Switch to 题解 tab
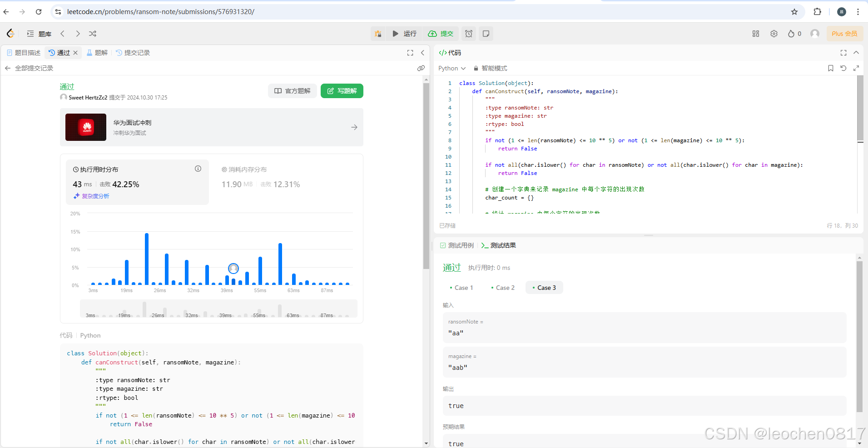868x448 pixels. tap(97, 53)
